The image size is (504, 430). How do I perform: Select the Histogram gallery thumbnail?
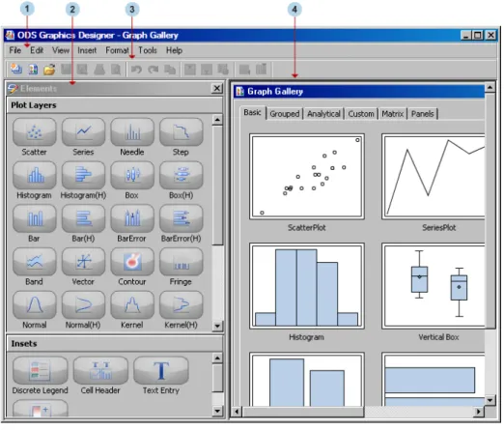point(307,286)
